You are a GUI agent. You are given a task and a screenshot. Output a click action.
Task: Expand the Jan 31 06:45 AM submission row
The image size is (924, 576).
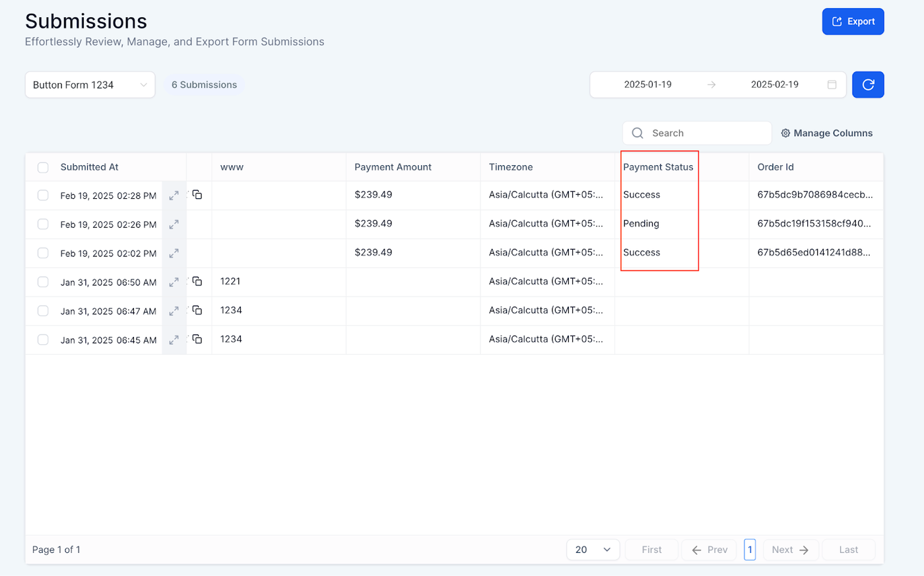[174, 340]
